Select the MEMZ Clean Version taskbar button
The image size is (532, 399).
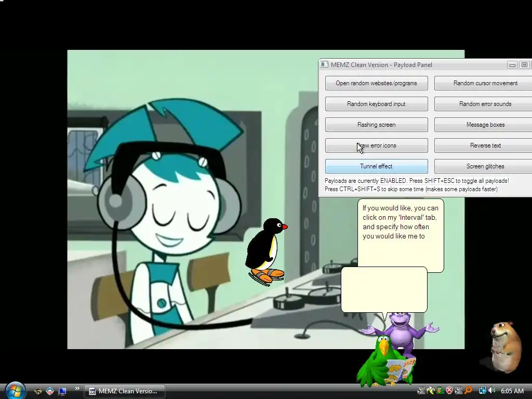(125, 391)
